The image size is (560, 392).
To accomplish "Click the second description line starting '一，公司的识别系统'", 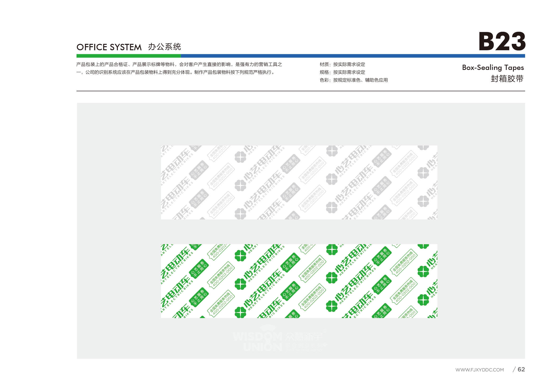I will point(176,72).
